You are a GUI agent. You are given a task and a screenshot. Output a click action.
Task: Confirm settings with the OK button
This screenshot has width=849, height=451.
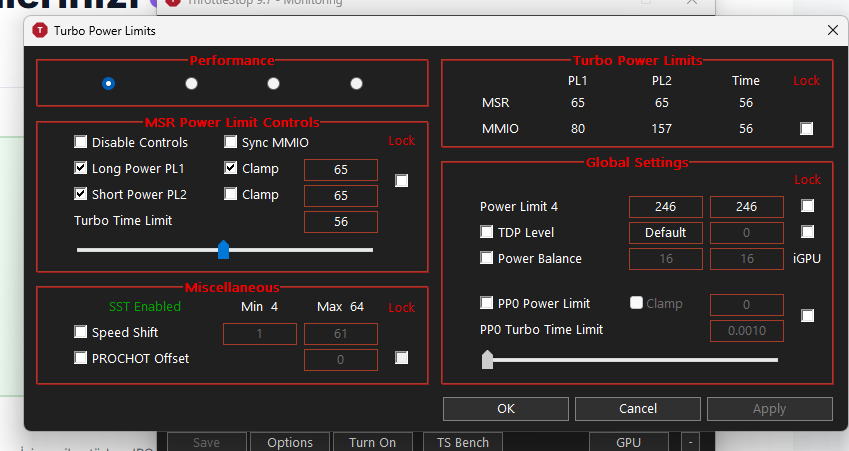click(506, 409)
